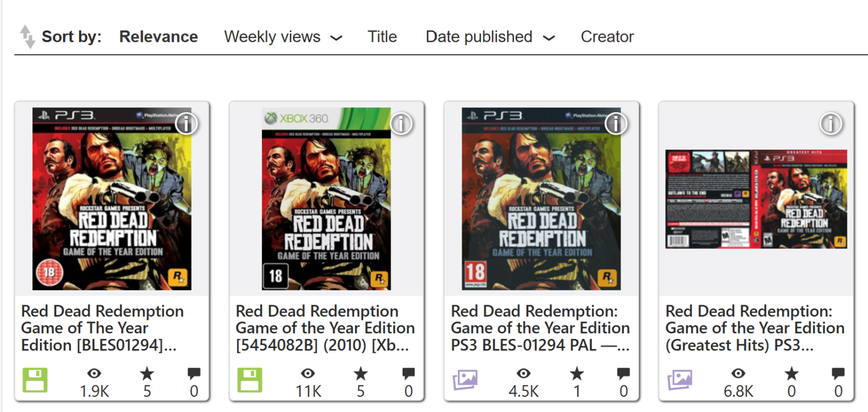This screenshot has width=868, height=412.
Task: Select the green floppy disk software icon under BLES01294
Action: coord(35,380)
